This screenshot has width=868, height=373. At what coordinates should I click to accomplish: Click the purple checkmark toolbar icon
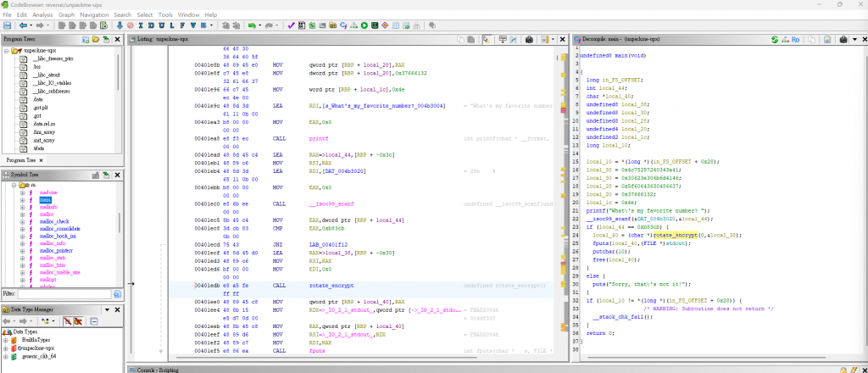[291, 25]
